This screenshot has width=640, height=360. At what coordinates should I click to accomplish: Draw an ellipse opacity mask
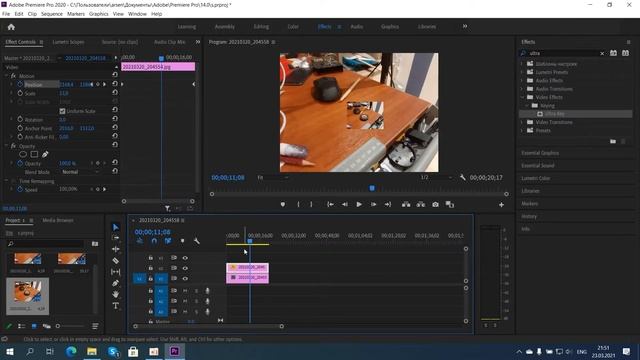pyautogui.click(x=23, y=154)
